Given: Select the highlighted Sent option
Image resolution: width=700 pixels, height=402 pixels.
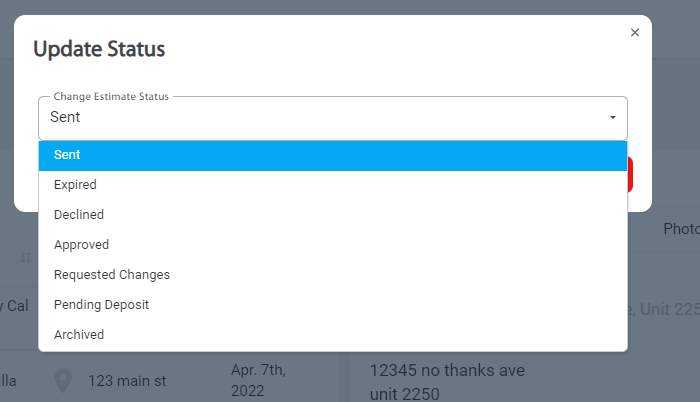Looking at the screenshot, I should [x=333, y=155].
